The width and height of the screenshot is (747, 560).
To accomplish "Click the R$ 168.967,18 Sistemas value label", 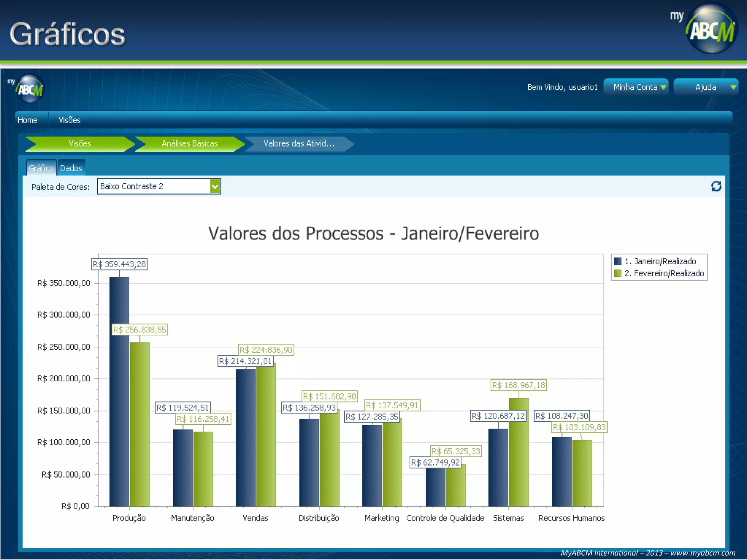I will [x=519, y=385].
